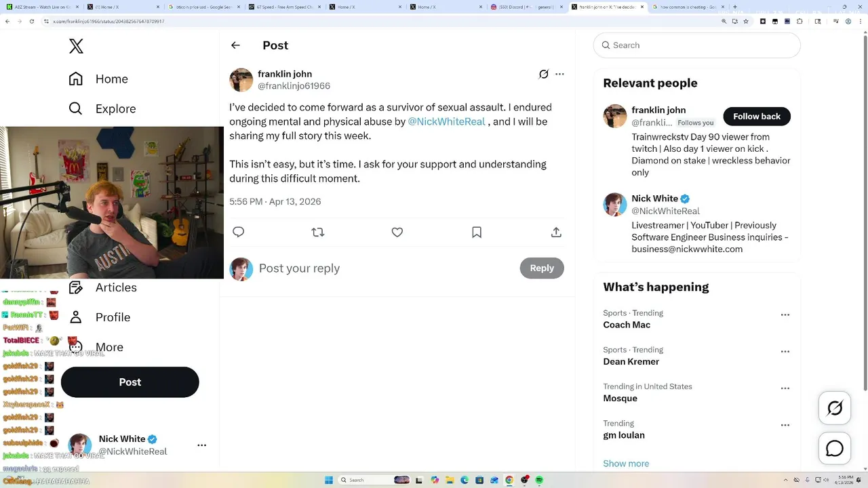Click the black Post button in the sidebar
This screenshot has height=488, width=868.
[130, 382]
